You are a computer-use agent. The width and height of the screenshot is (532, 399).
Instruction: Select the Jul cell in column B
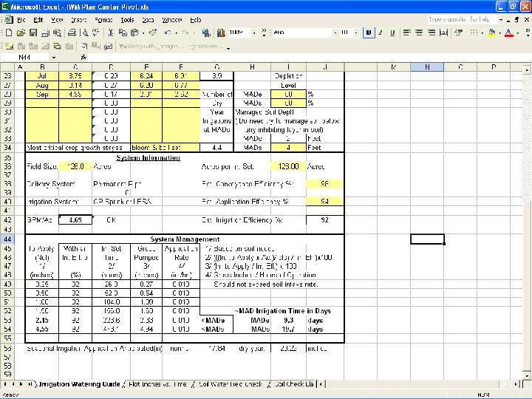42,76
